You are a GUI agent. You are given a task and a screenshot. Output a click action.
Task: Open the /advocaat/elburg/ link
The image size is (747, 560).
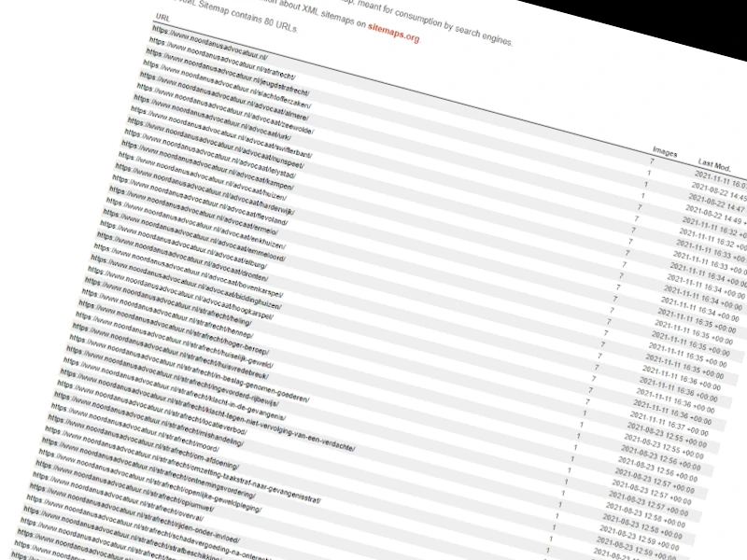[x=182, y=243]
